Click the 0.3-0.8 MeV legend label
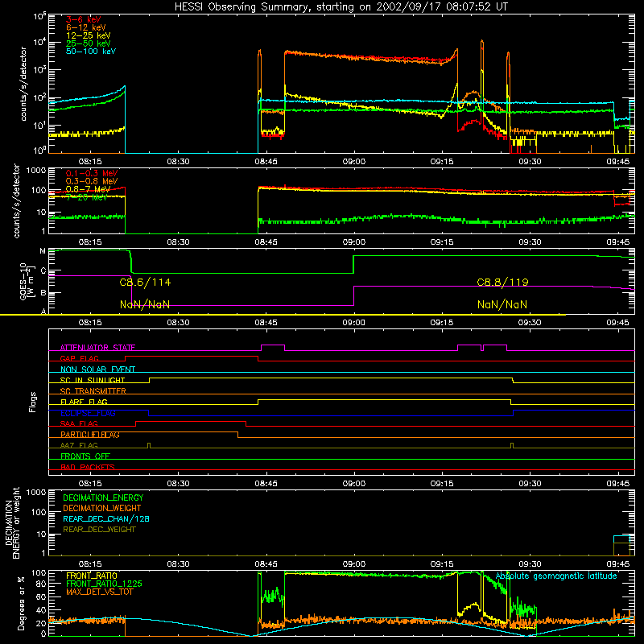644x644 pixels. coord(92,181)
